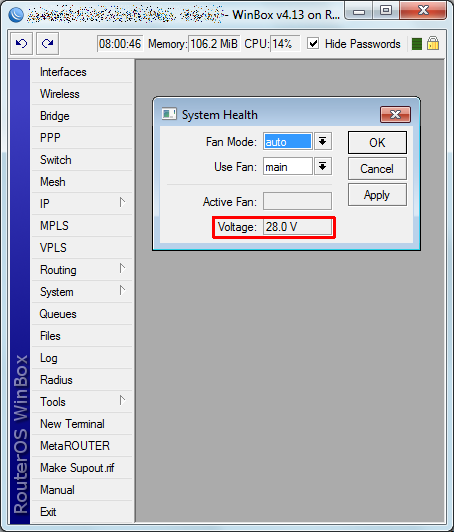Open the Log menu item
Image resolution: width=454 pixels, height=532 pixels.
coord(82,358)
